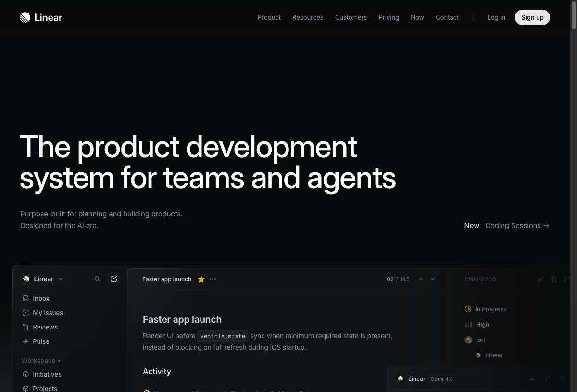Click the Faster app launch breadcrumb title

[167, 279]
